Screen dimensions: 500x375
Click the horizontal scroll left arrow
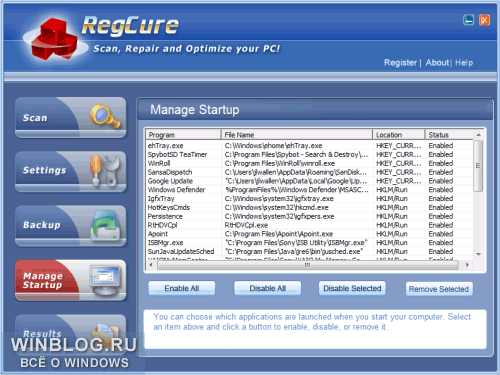click(151, 265)
